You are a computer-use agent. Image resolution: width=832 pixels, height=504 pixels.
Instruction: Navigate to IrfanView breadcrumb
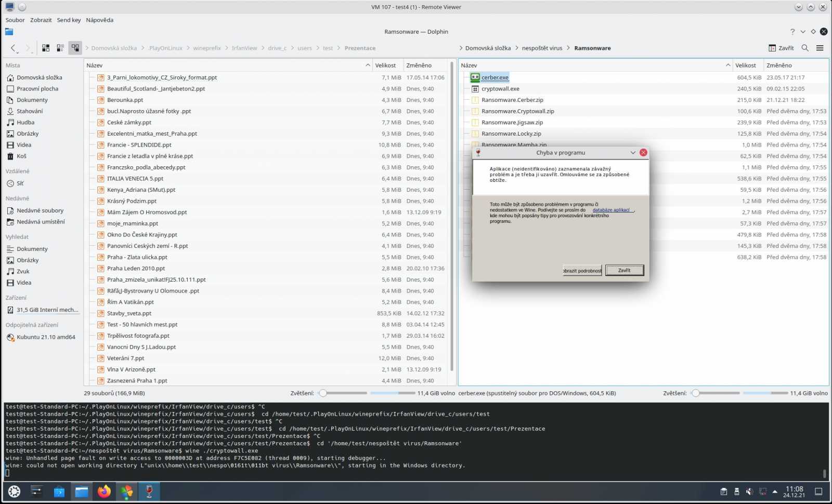coord(244,48)
